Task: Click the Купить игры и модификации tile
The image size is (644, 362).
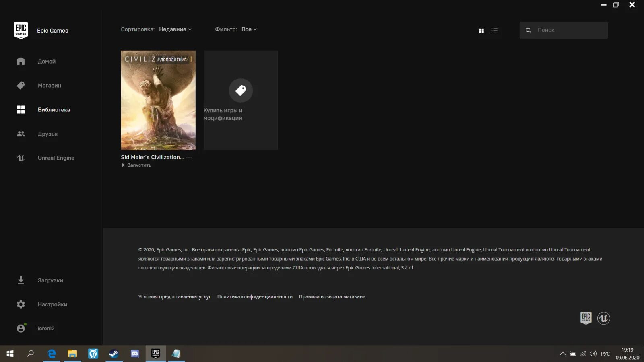Action: coord(241,100)
